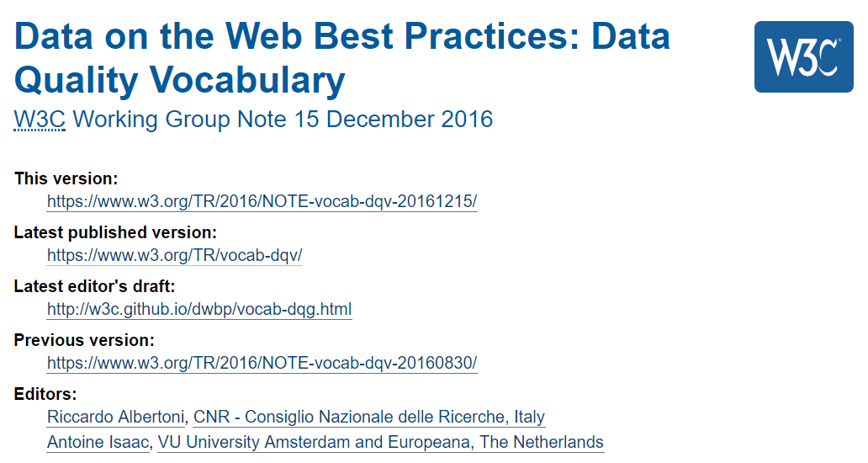Click the "Latest published version:" label
Screen dimensions: 868x463
115,232
